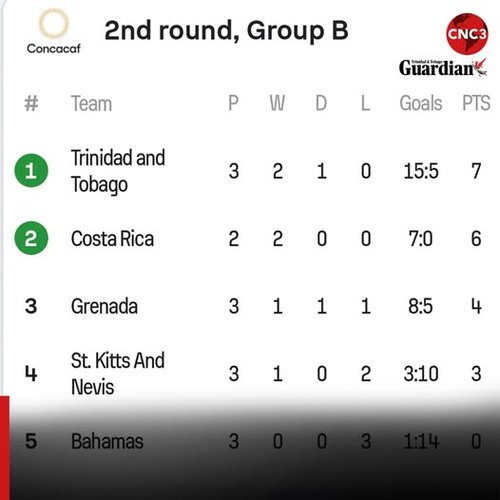The height and width of the screenshot is (500, 500).
Task: Click the hash rank column header
Action: coord(31,103)
